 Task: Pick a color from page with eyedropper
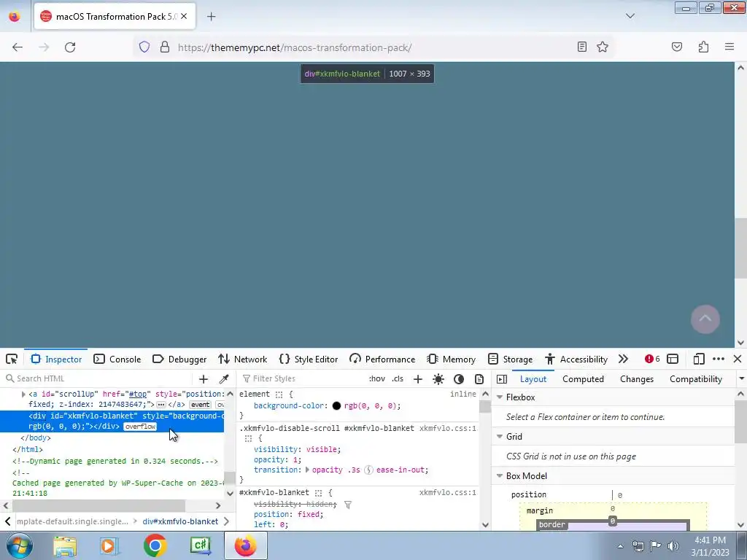pos(224,379)
